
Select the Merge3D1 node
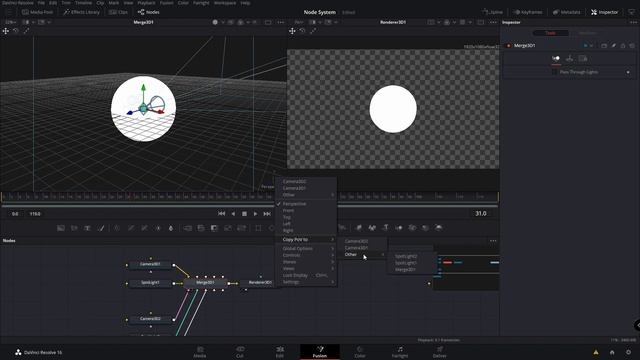pos(205,282)
